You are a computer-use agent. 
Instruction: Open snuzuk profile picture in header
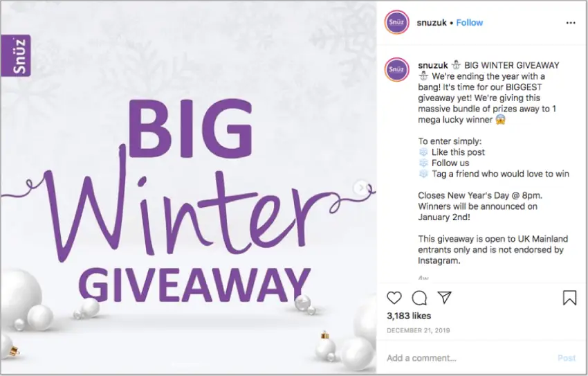pos(397,23)
